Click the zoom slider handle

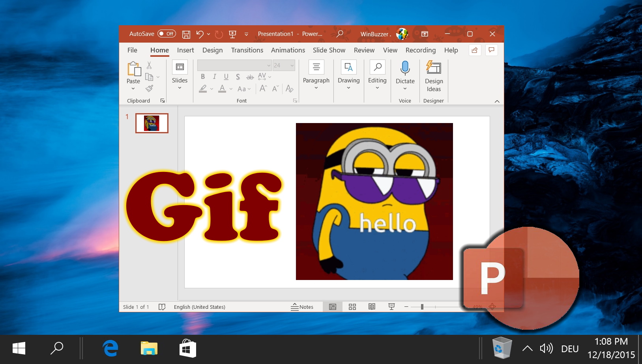422,307
